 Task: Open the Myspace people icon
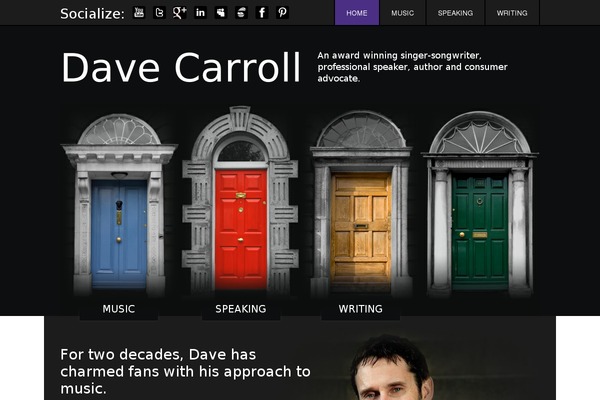(221, 13)
